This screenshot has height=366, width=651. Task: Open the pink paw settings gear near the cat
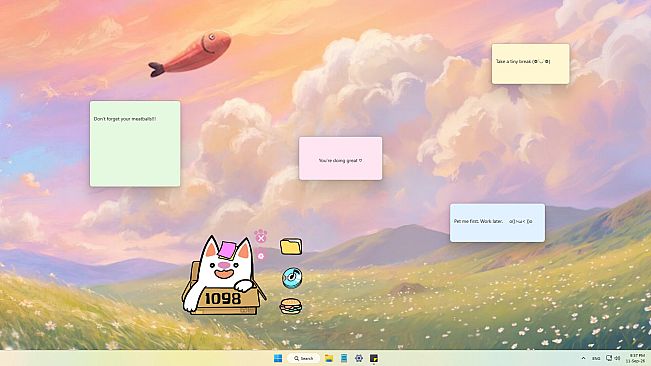[x=261, y=256]
